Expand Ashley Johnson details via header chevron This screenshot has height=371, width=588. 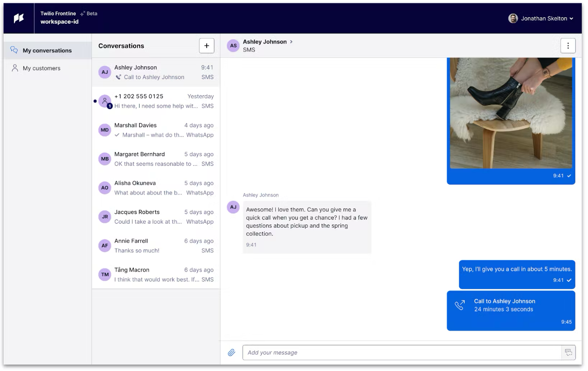pyautogui.click(x=291, y=42)
